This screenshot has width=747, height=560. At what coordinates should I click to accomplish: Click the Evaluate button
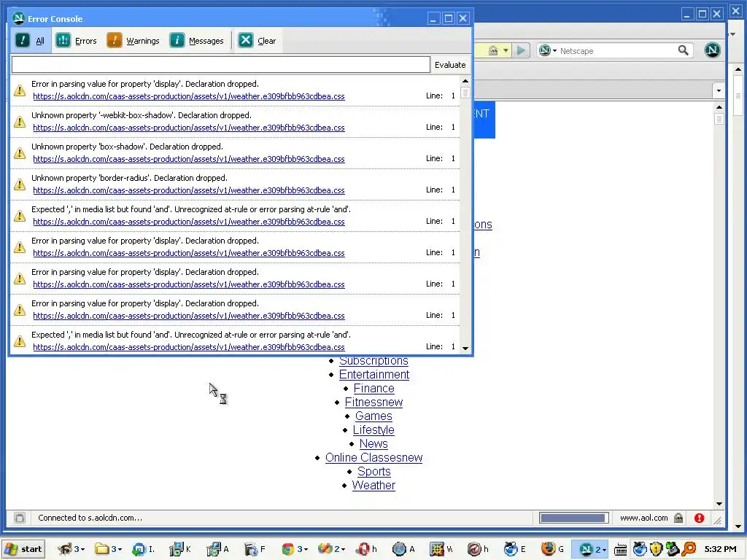click(450, 65)
